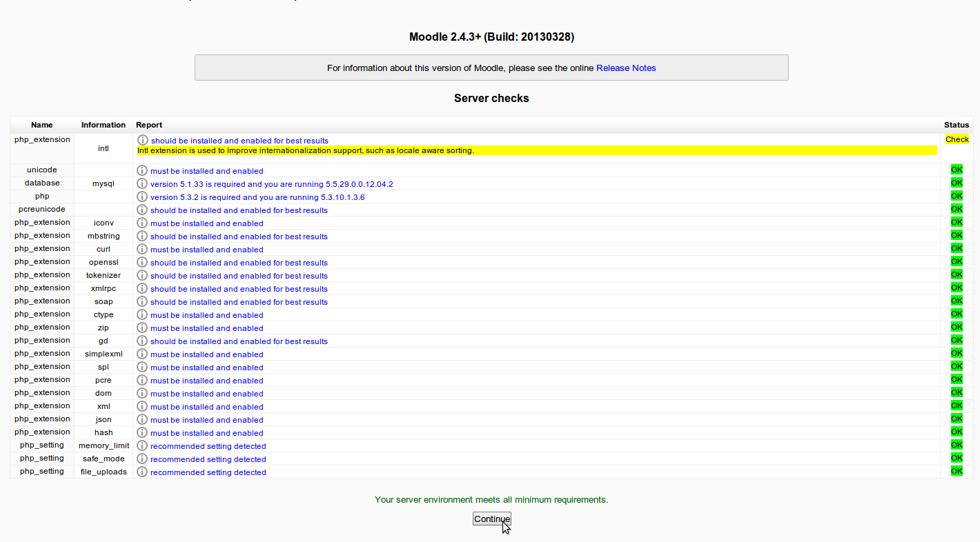Open the curl 'must be installed' link
The image size is (980, 542).
click(x=207, y=250)
